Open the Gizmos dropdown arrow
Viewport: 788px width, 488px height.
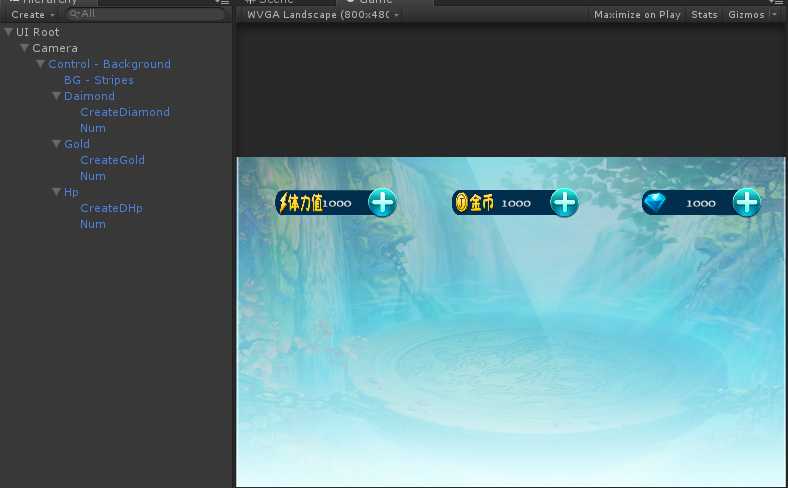point(774,15)
